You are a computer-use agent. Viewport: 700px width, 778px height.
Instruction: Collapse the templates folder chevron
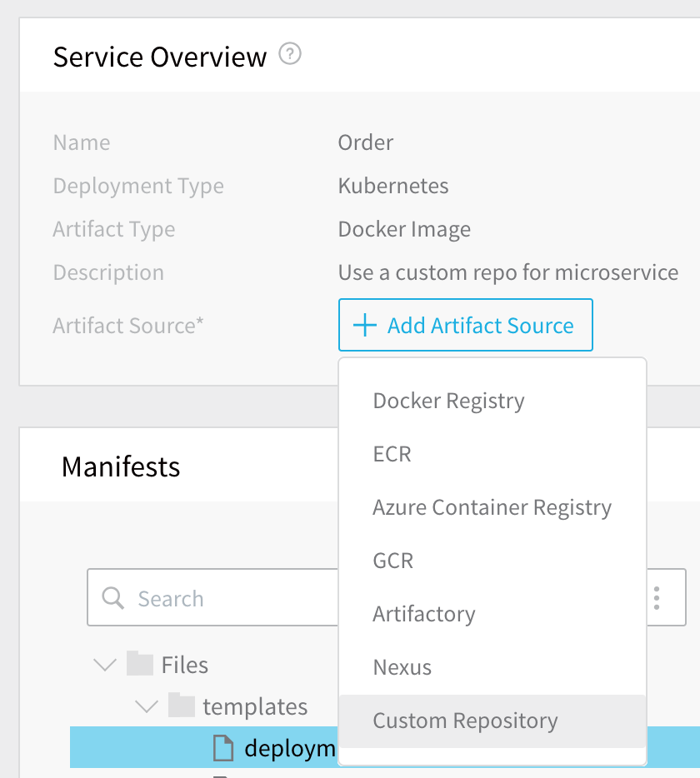[147, 706]
